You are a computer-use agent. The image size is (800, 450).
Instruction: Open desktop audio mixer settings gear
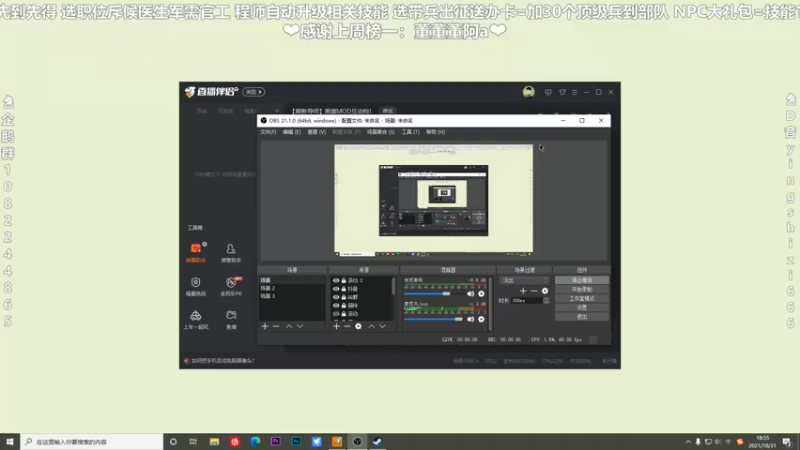click(481, 294)
